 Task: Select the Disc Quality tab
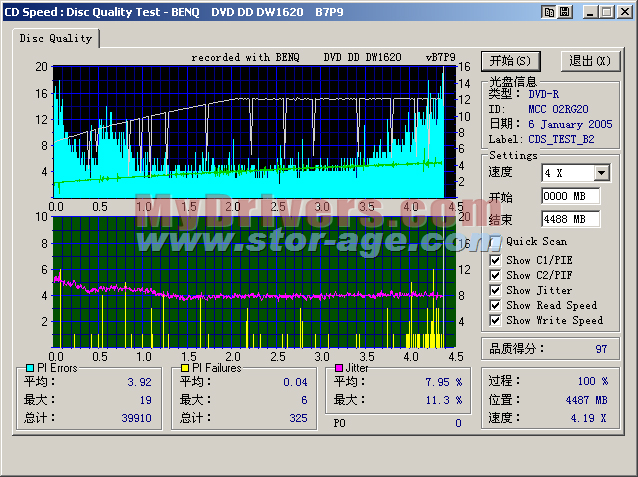[x=56, y=38]
